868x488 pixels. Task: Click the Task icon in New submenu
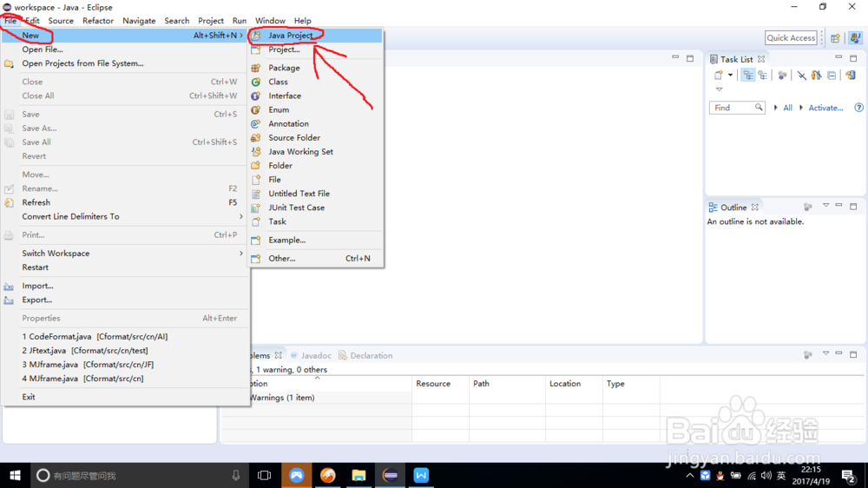click(256, 221)
